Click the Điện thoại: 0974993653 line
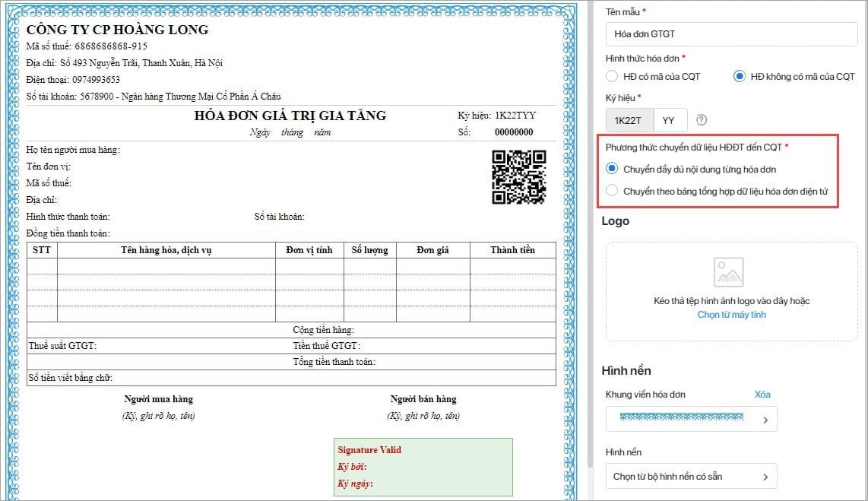868x501 pixels. coord(73,80)
